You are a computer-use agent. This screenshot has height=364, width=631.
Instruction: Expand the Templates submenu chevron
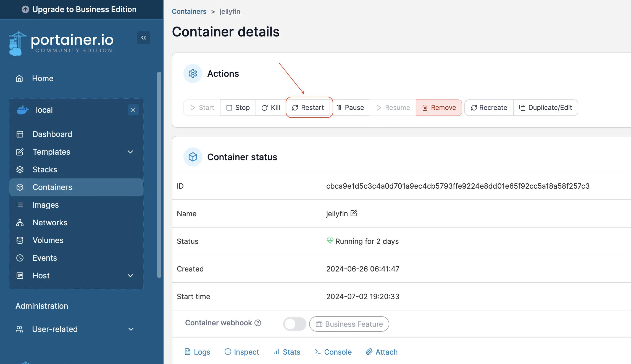tap(130, 152)
